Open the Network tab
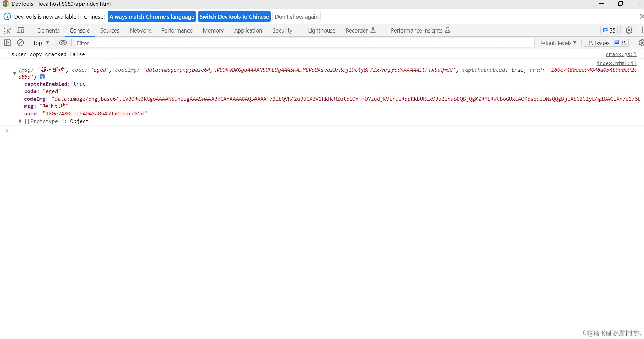This screenshot has width=644, height=339. 140,30
